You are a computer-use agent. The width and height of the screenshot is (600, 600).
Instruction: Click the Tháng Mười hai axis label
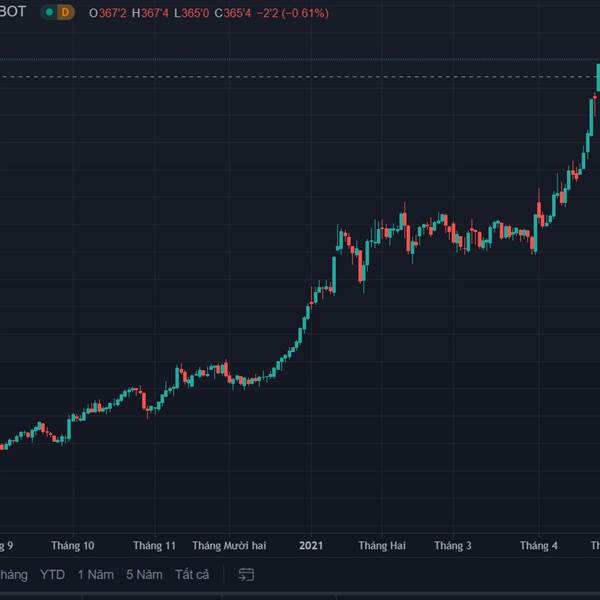point(229,546)
